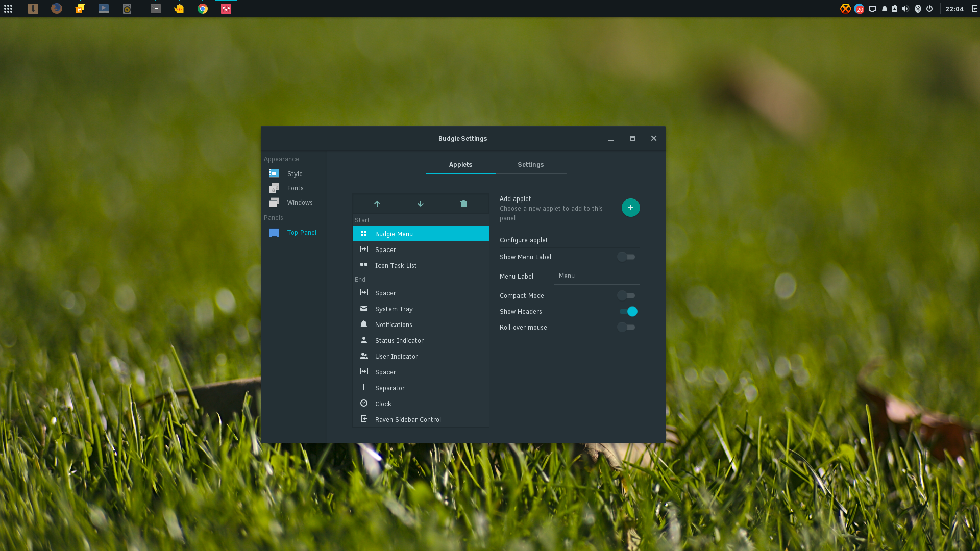
Task: Enable the Roll-over mouse switch
Action: click(x=627, y=327)
